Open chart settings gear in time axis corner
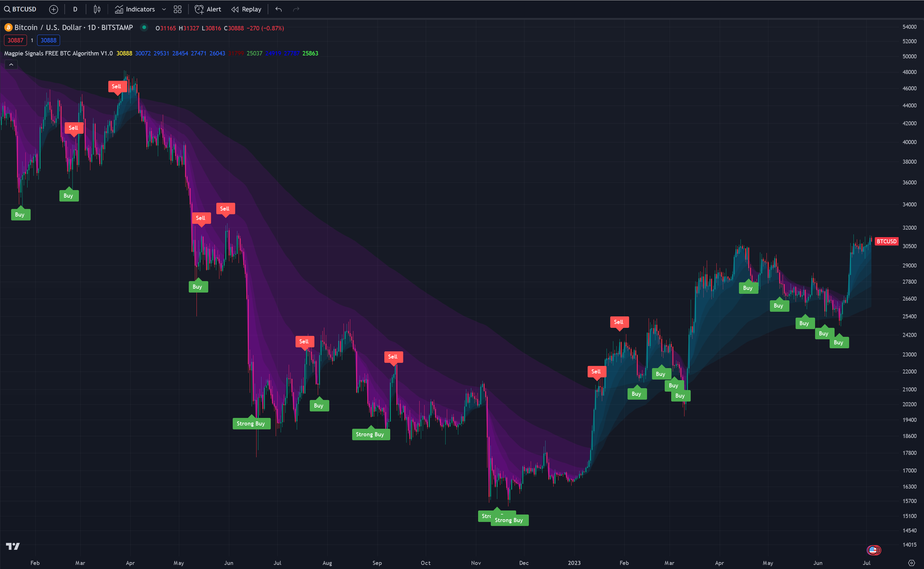This screenshot has width=924, height=569. click(x=911, y=563)
